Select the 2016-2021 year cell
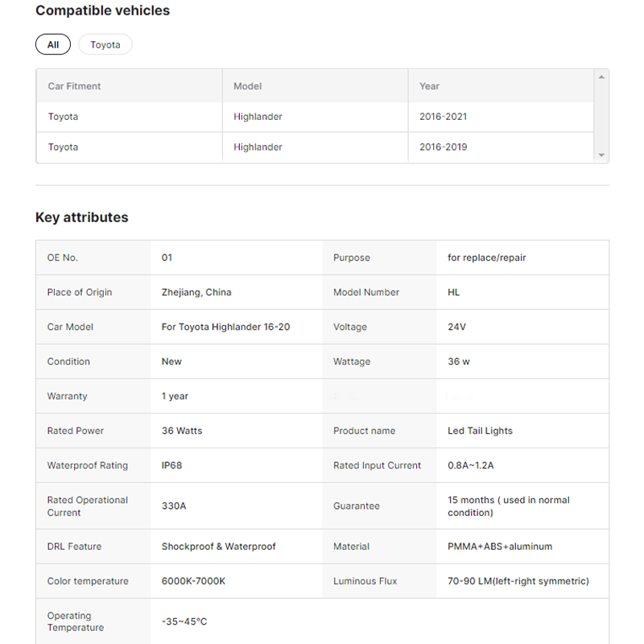This screenshot has width=644, height=644. coord(443,117)
